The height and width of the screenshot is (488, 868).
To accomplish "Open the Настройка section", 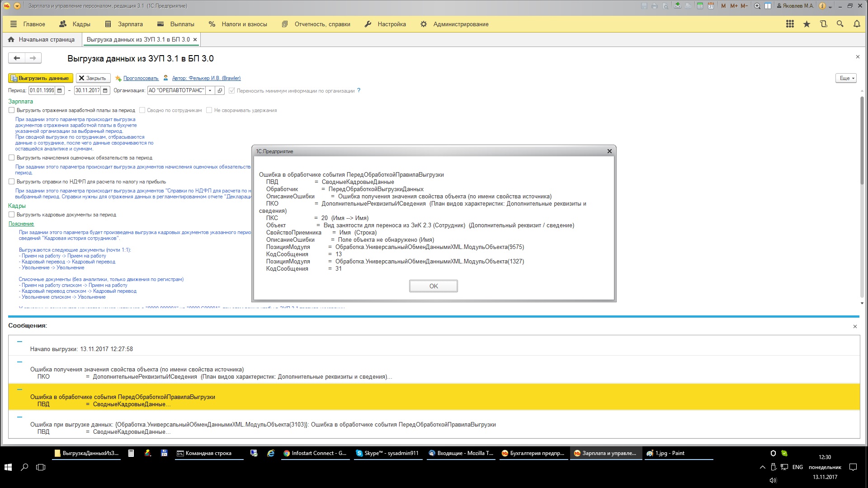I will pos(385,24).
